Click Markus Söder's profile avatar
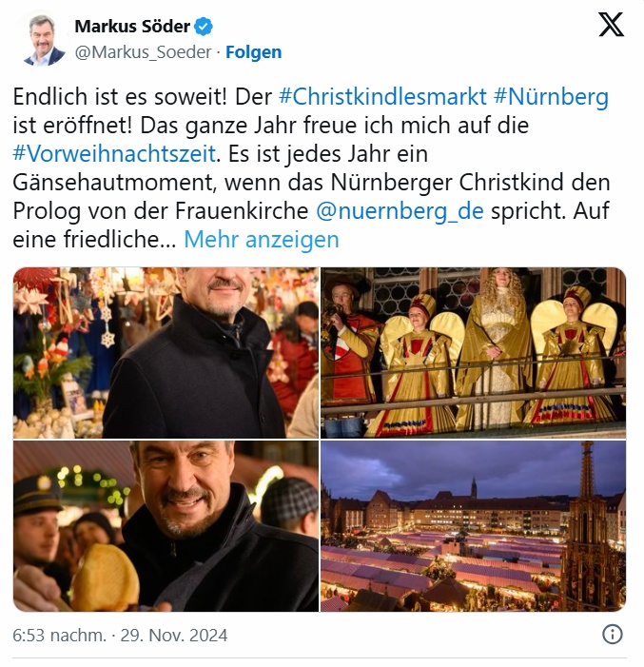644x667 pixels. [45, 39]
